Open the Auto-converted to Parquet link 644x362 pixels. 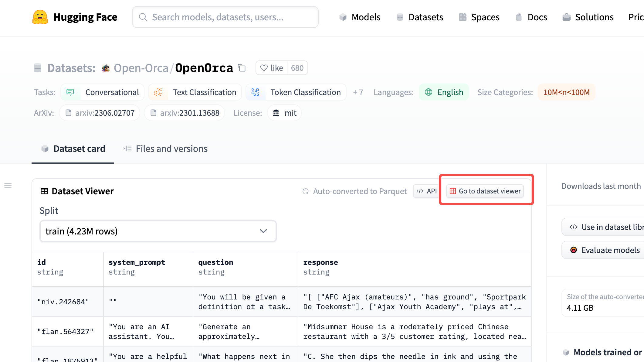coord(360,191)
